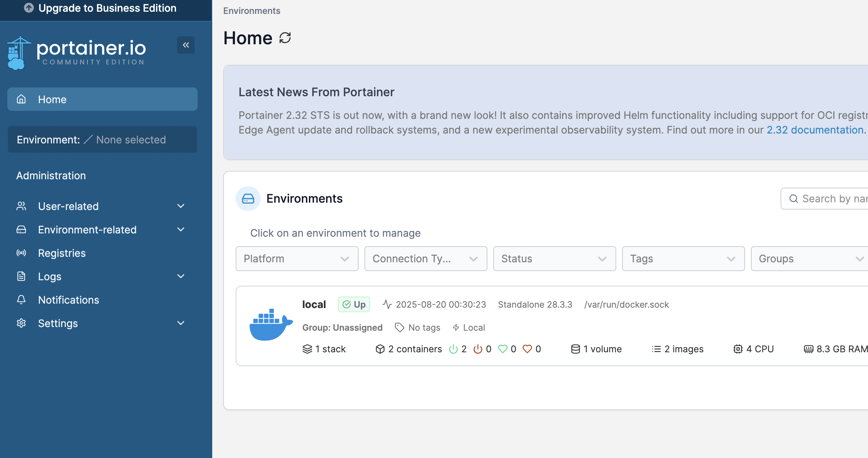This screenshot has height=458, width=868.
Task: Click the /var/run/docker.sock text
Action: (x=626, y=304)
